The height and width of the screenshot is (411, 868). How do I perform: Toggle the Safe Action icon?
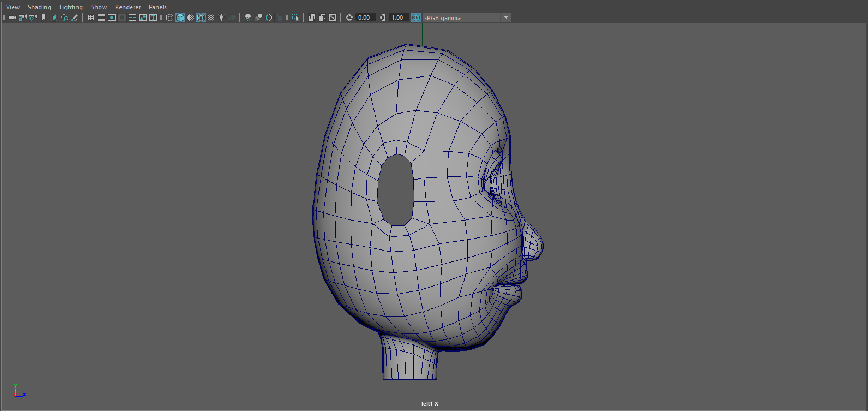click(x=143, y=17)
